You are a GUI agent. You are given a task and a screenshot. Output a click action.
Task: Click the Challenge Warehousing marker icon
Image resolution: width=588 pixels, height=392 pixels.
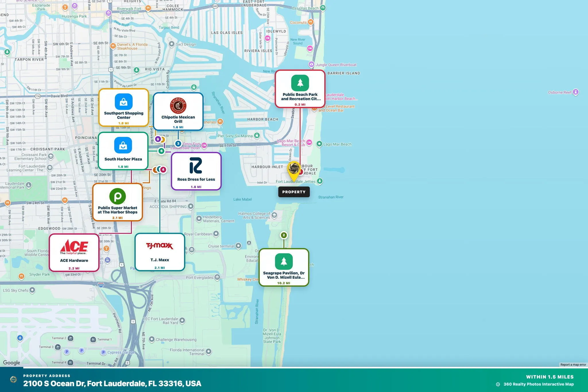(152, 339)
